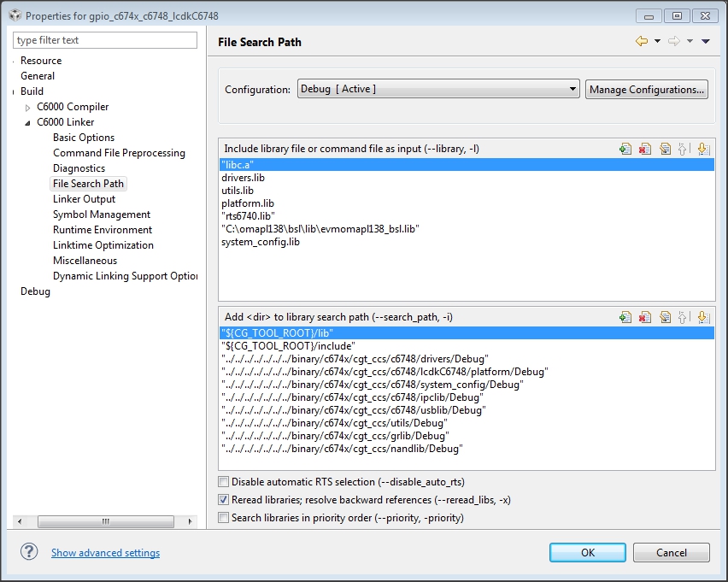Open the view menu triangle in header
The image size is (728, 582).
tap(706, 41)
